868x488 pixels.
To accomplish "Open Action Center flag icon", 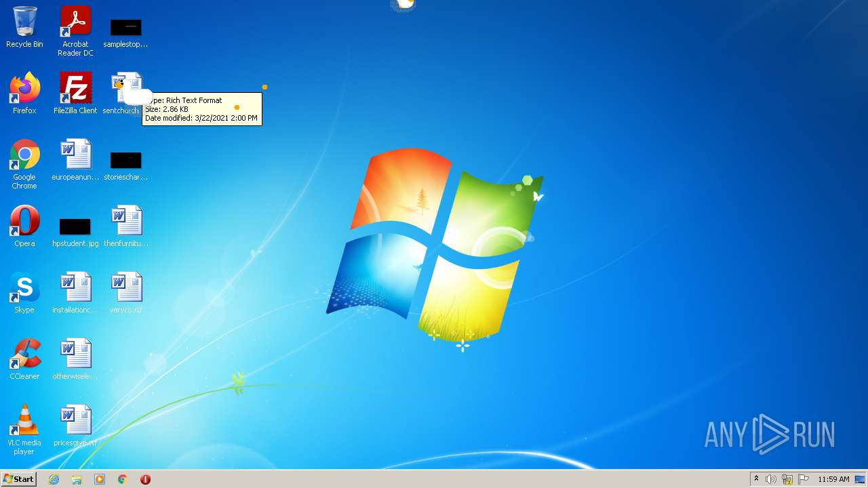I will 804,479.
